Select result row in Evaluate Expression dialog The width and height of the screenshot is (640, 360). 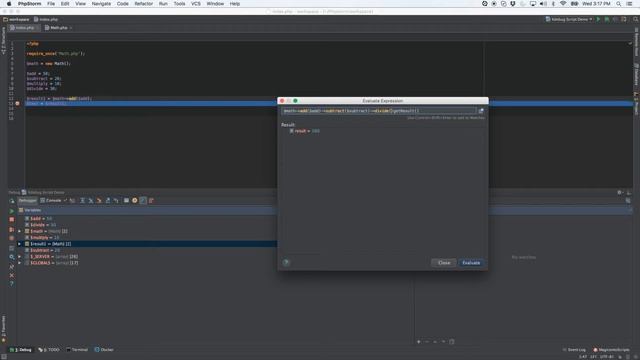tap(304, 131)
